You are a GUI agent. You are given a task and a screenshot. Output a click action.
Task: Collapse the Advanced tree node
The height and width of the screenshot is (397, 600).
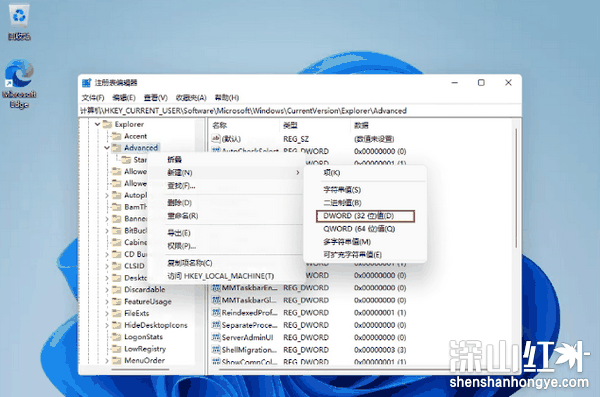pyautogui.click(x=107, y=148)
